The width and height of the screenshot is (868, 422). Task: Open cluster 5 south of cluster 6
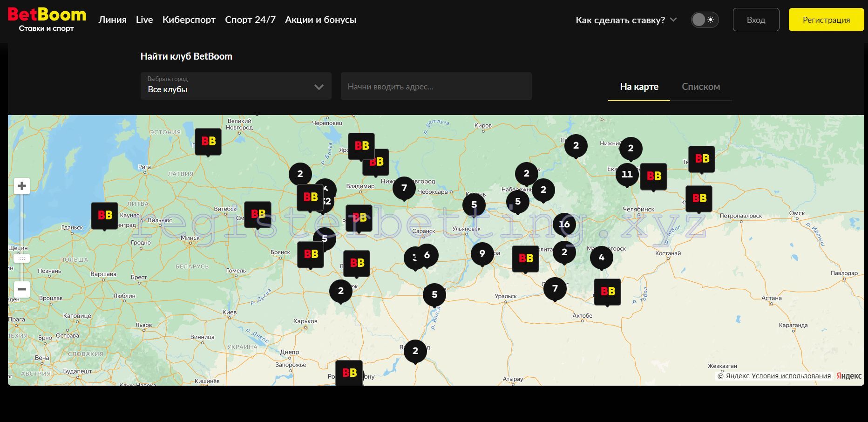click(434, 295)
